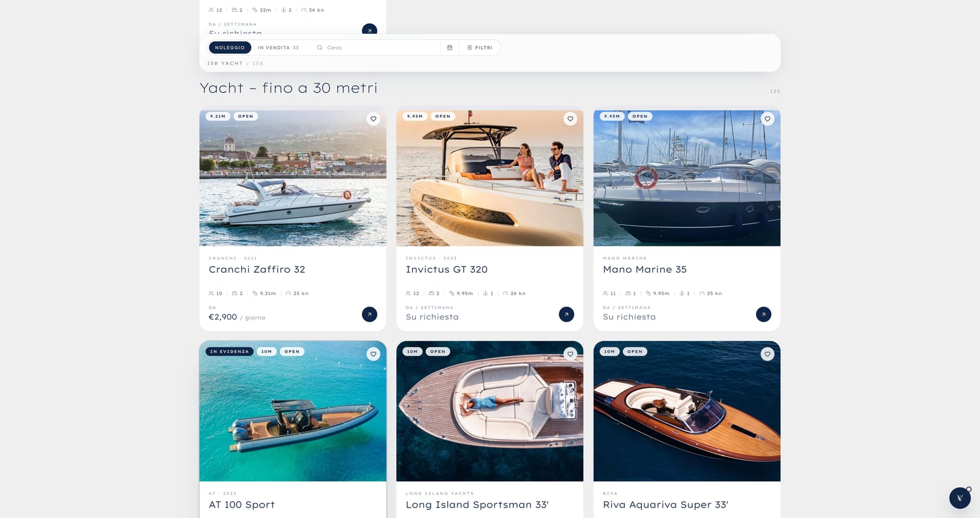Open the Invictus GT 320 photo
The height and width of the screenshot is (518, 980).
click(490, 178)
